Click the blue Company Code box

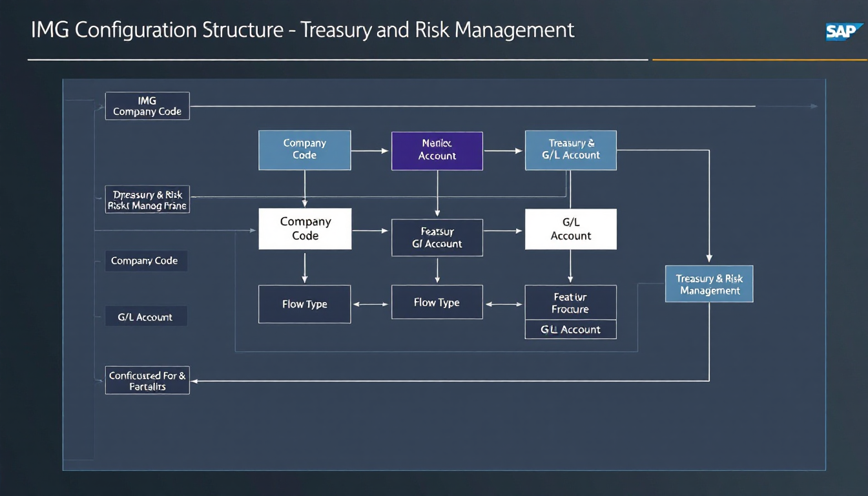305,150
